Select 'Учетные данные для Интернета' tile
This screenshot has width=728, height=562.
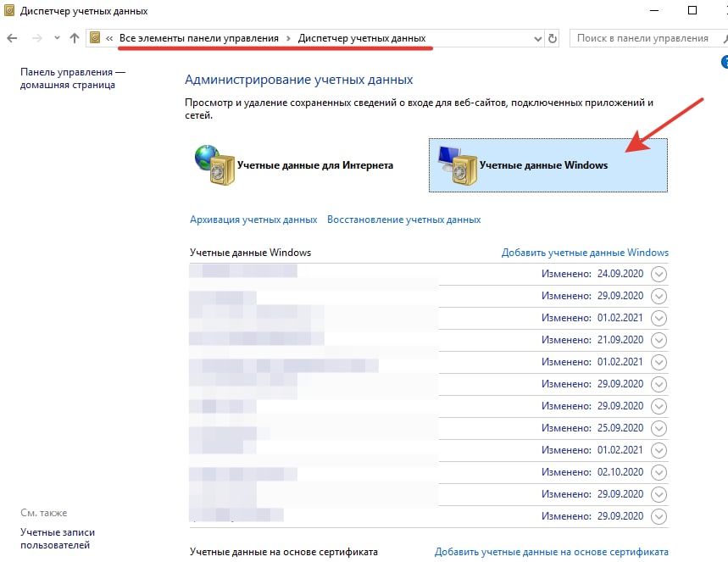pyautogui.click(x=293, y=165)
